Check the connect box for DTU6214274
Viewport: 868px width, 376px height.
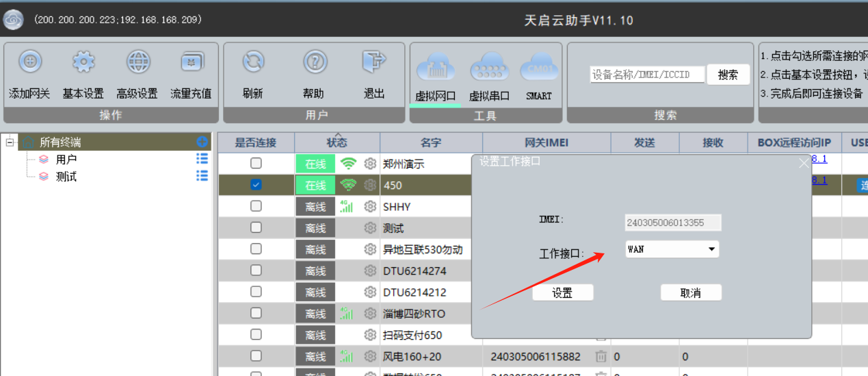tap(256, 270)
